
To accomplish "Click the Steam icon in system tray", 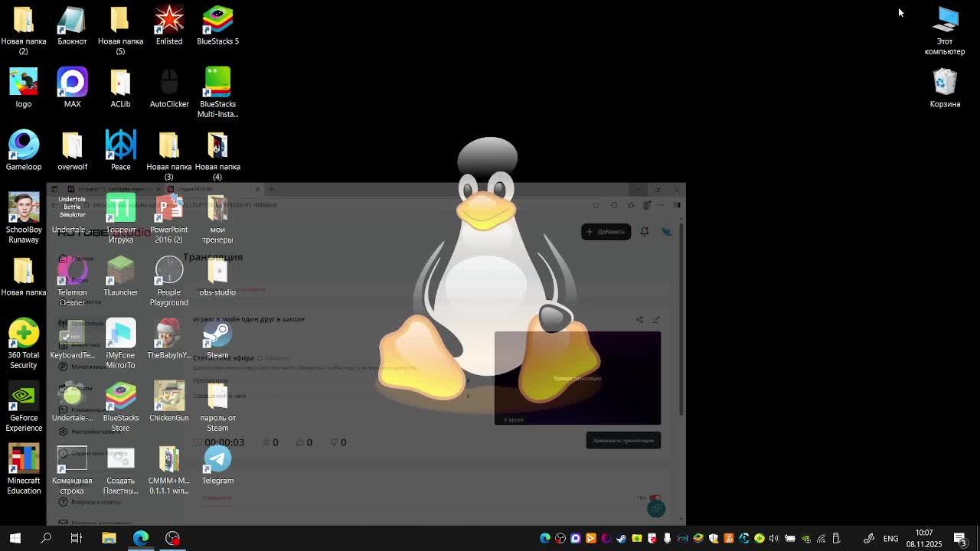I will tap(621, 538).
